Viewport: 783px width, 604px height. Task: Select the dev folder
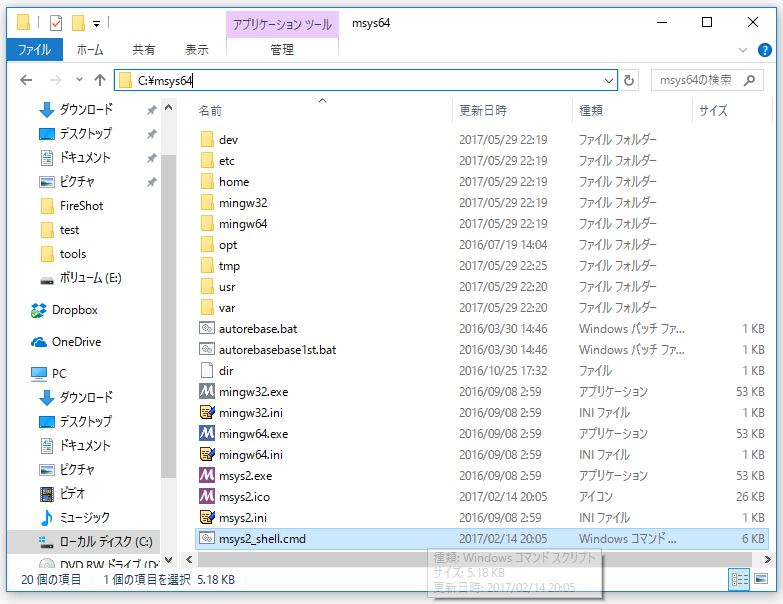228,140
